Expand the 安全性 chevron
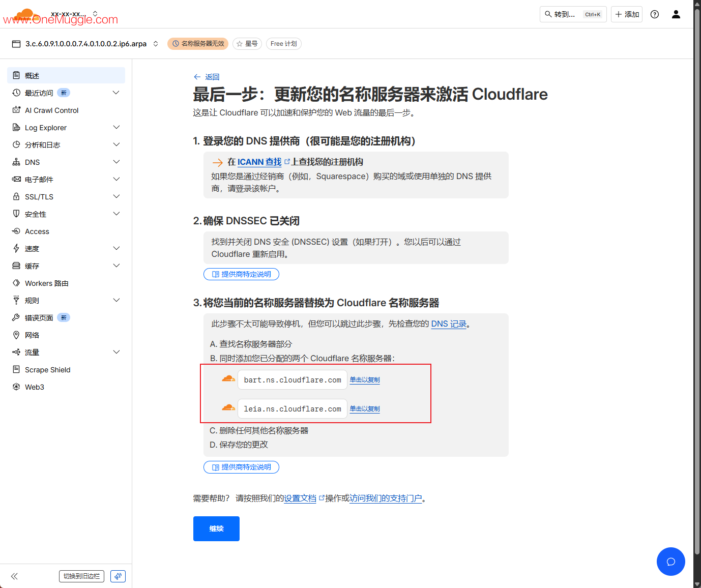The width and height of the screenshot is (701, 588). pyautogui.click(x=116, y=214)
